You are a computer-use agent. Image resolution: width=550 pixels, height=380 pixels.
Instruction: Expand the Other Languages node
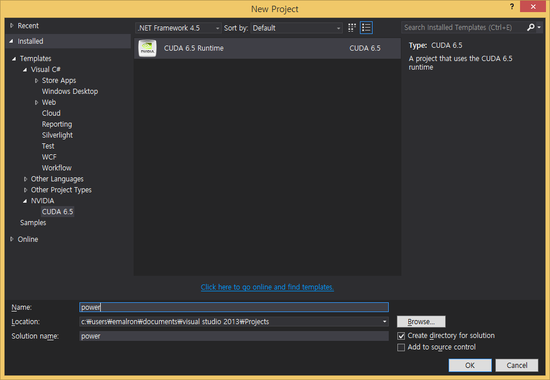25,179
